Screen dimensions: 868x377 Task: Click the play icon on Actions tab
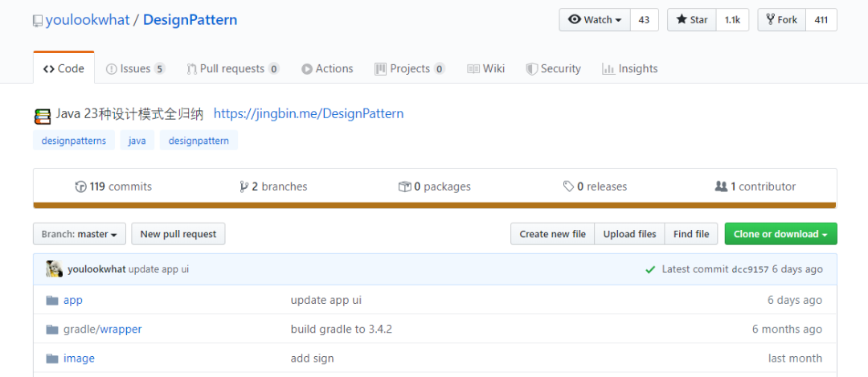[x=307, y=69]
